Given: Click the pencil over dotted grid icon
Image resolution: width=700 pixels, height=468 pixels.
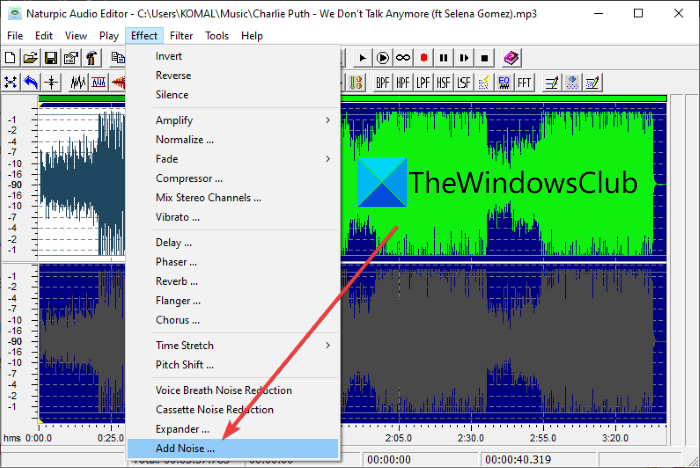Looking at the screenshot, I should (x=592, y=83).
